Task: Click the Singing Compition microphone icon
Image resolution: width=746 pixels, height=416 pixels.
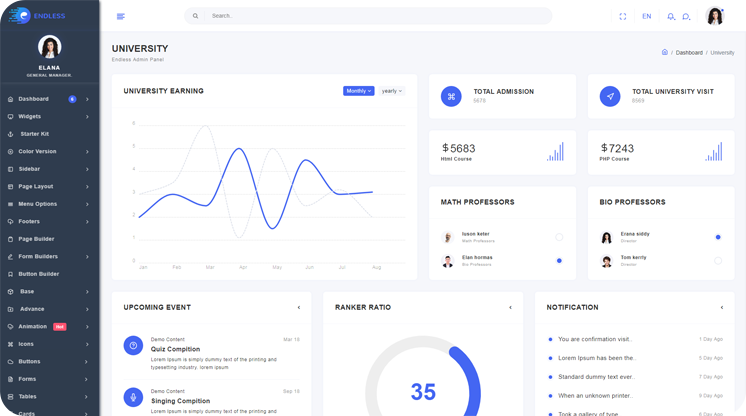Action: [133, 397]
